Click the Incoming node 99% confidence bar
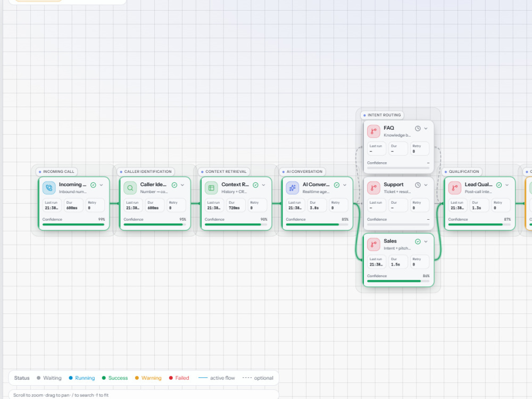The width and height of the screenshot is (532, 399). 73,225
